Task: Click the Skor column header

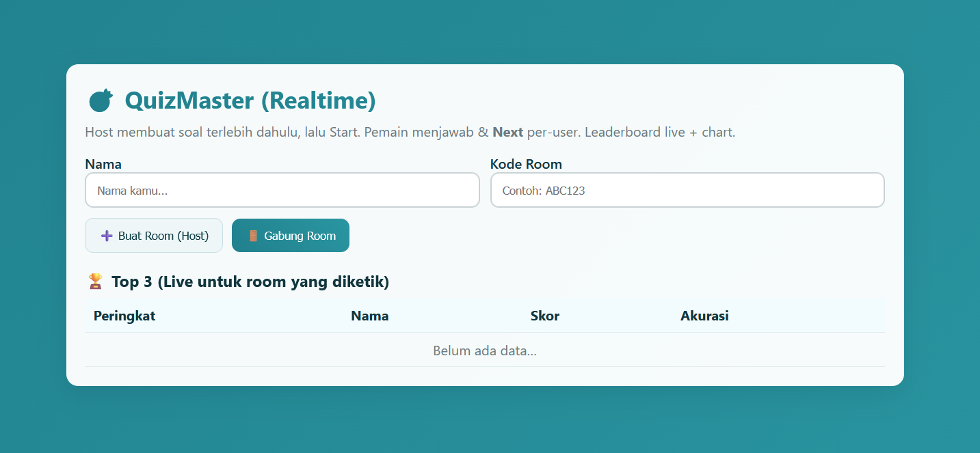Action: [x=545, y=316]
